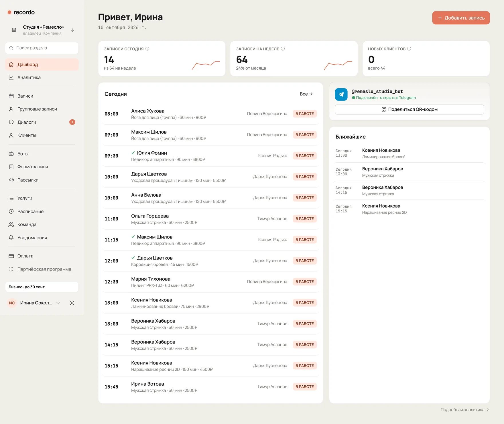
Task: Click the Добавить запись button
Action: (x=461, y=18)
